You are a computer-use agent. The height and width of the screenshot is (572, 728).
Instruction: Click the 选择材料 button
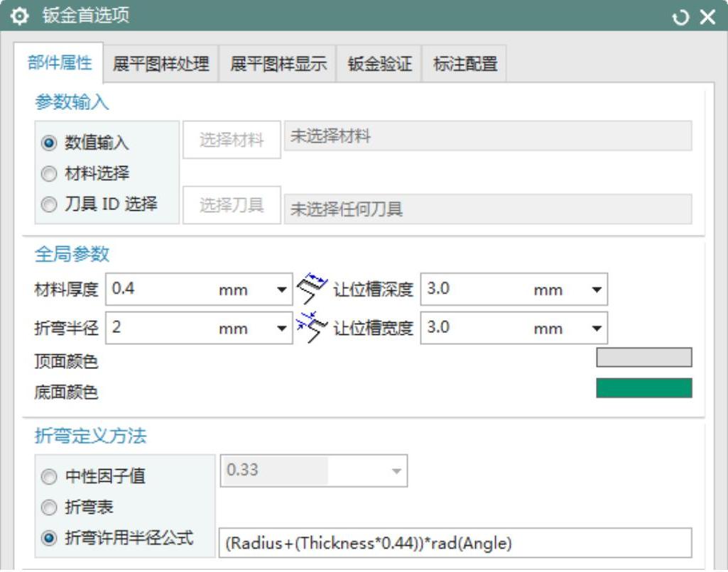click(232, 140)
